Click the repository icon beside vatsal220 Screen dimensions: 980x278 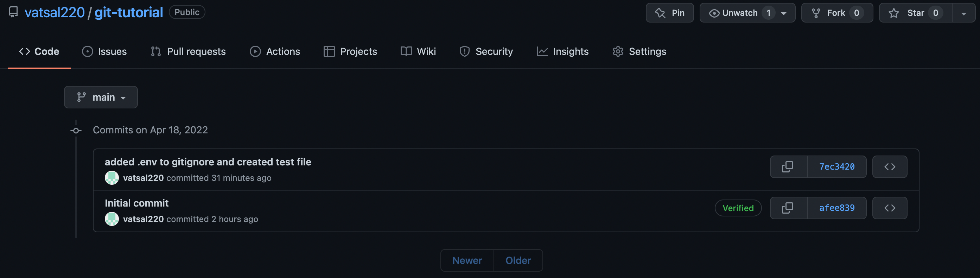13,12
